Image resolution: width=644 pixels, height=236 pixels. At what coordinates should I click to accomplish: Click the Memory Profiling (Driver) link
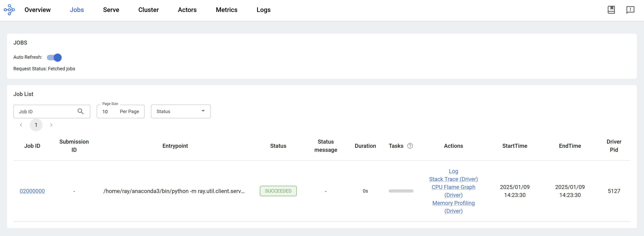tap(453, 203)
